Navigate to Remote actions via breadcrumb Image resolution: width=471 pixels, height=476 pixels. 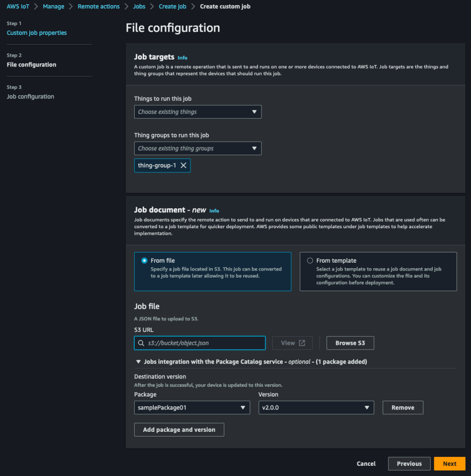tap(98, 6)
